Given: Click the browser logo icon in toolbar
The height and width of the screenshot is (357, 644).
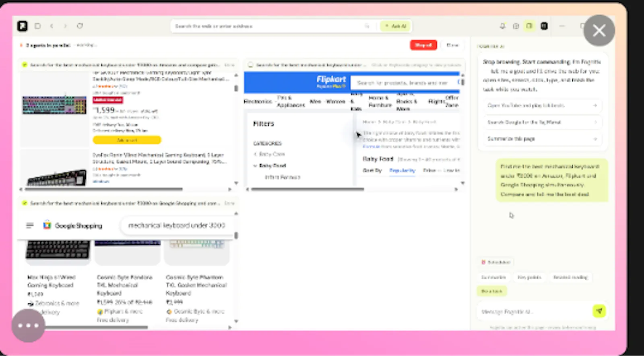Looking at the screenshot, I should tap(23, 26).
